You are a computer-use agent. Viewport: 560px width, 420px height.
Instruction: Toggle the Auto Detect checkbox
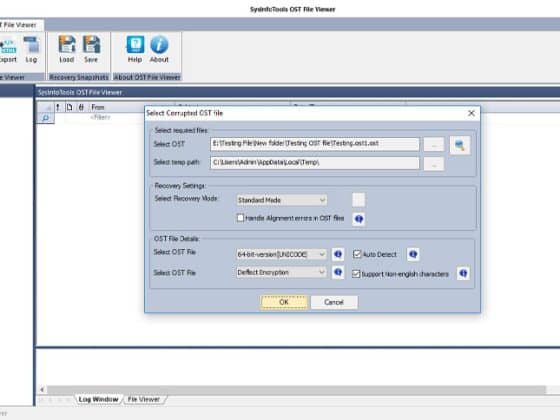pos(357,254)
